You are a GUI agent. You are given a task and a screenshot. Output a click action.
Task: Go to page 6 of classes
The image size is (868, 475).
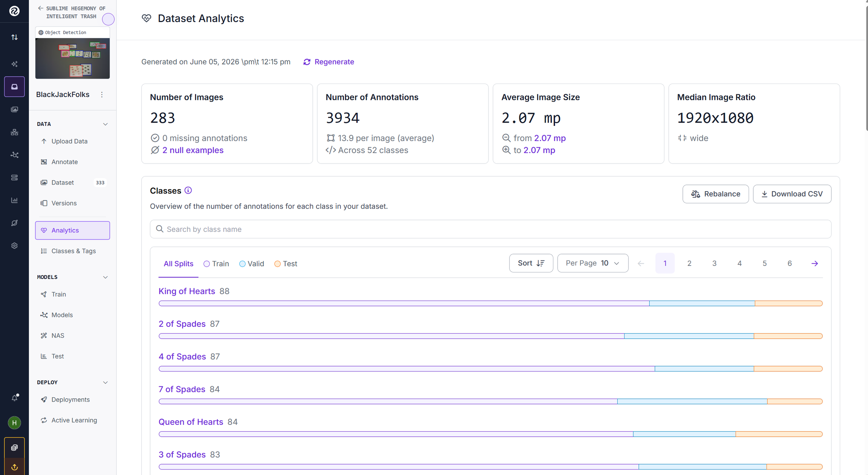point(790,263)
